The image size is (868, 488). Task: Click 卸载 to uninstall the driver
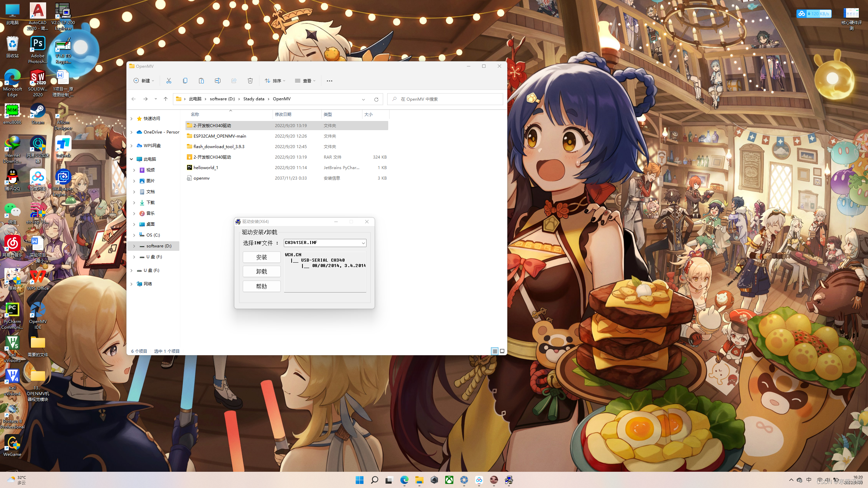click(x=261, y=271)
